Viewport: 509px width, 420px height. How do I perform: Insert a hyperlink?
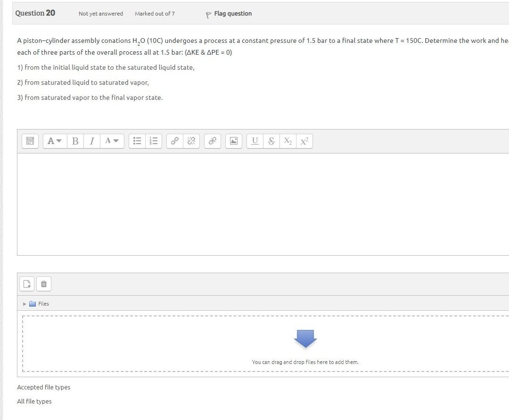click(175, 141)
